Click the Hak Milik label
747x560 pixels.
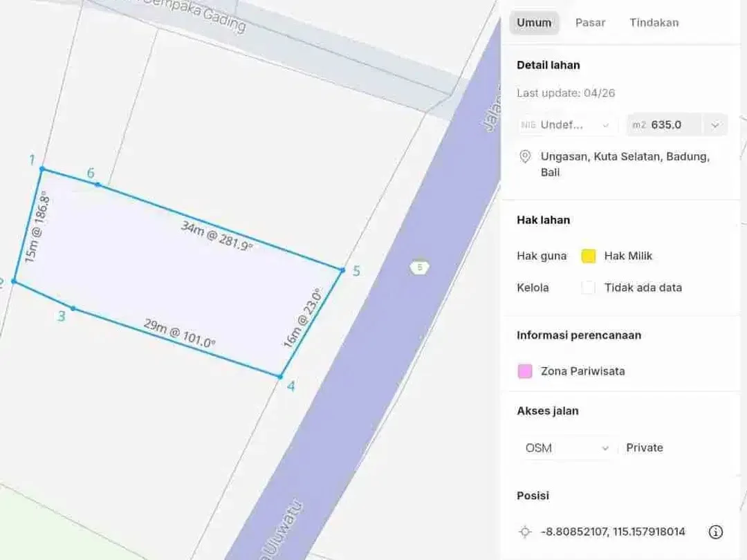(x=628, y=256)
